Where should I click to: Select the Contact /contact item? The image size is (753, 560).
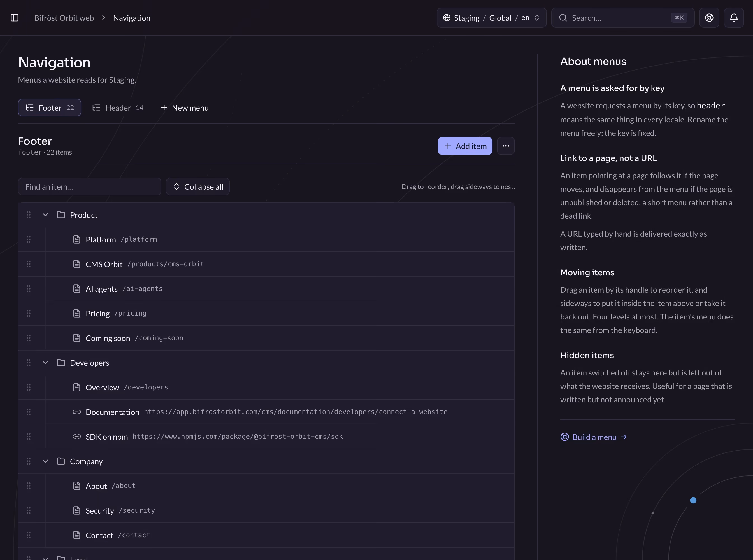[266, 535]
